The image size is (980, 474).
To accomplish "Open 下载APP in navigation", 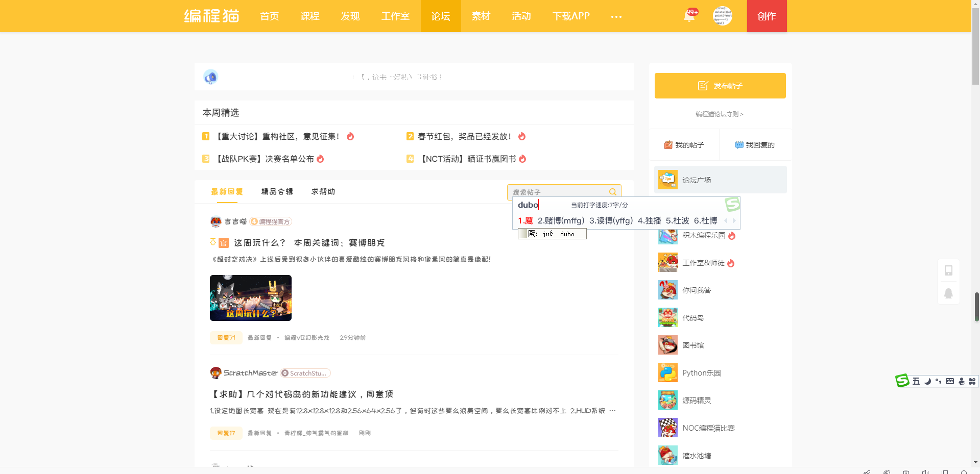I will [571, 16].
